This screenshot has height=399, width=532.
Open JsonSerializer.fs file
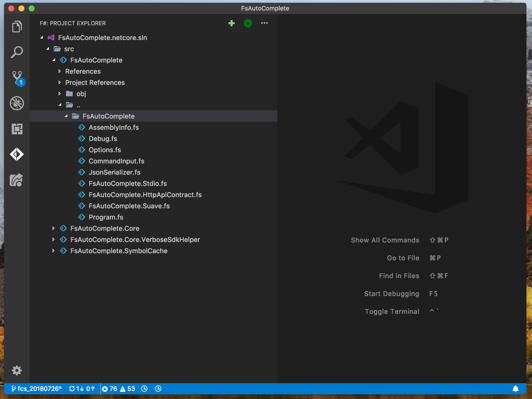pyautogui.click(x=115, y=172)
